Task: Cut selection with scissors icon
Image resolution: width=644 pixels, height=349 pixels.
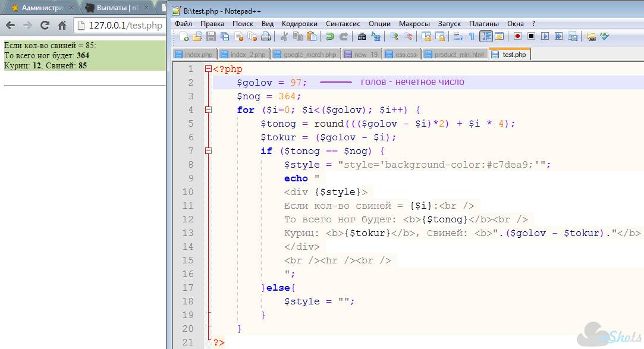Action: [284, 37]
